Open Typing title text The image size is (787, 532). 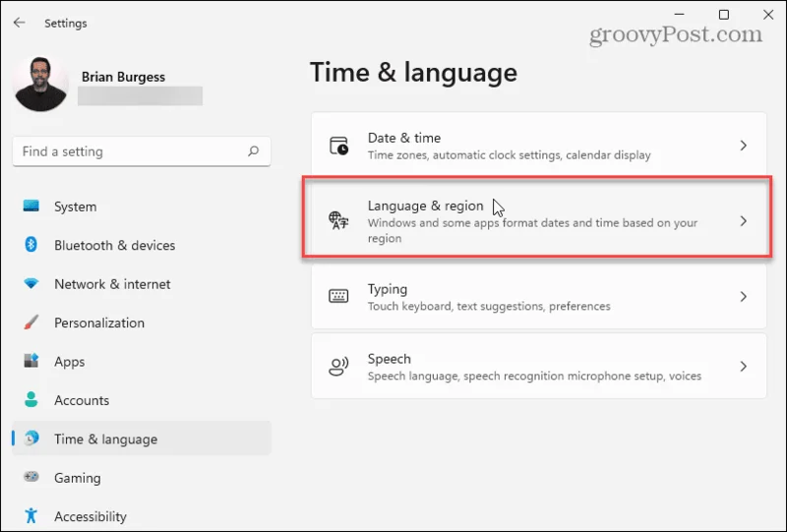point(388,289)
